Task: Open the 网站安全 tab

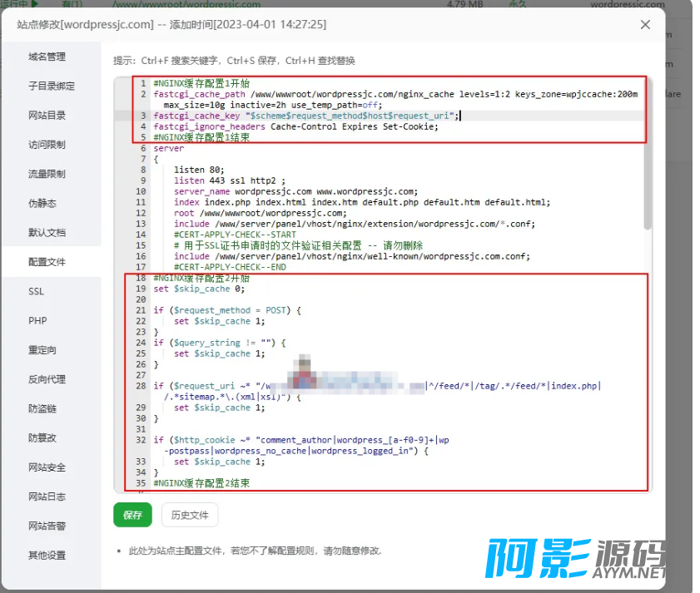Action: click(47, 467)
